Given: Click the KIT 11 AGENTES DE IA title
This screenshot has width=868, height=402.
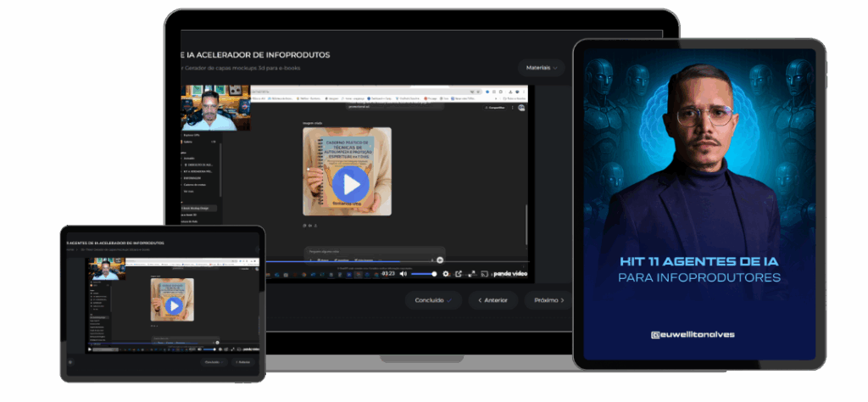Looking at the screenshot, I should point(699,261).
